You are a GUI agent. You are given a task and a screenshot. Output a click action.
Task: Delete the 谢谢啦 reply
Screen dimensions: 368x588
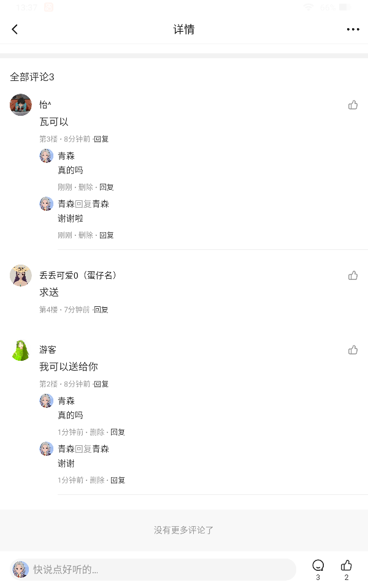coord(86,235)
